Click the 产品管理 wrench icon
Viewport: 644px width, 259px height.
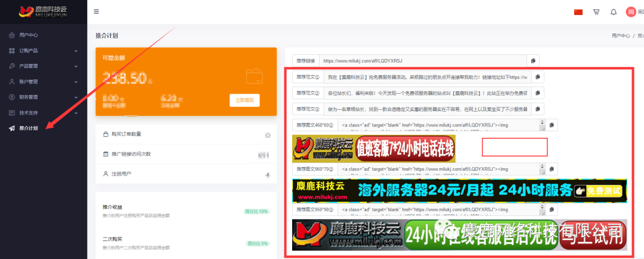pyautogui.click(x=12, y=66)
